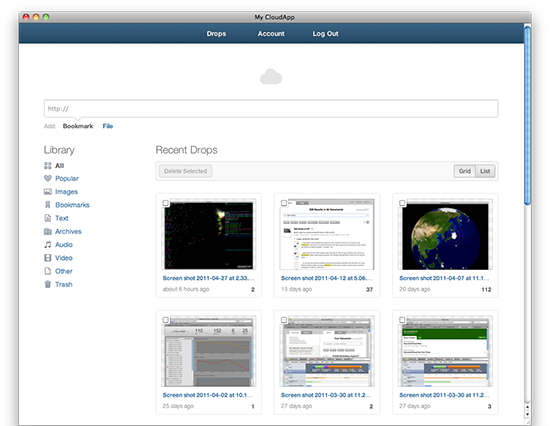Click the Log Out link
The width and height of the screenshot is (550, 426).
pos(326,34)
